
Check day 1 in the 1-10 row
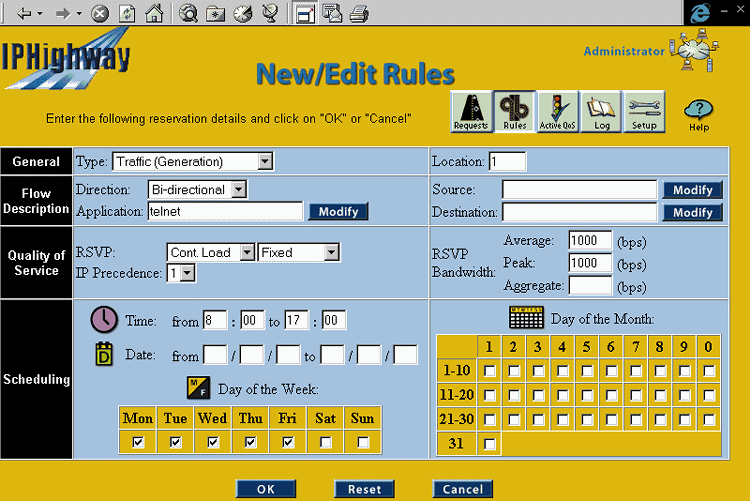click(x=489, y=371)
